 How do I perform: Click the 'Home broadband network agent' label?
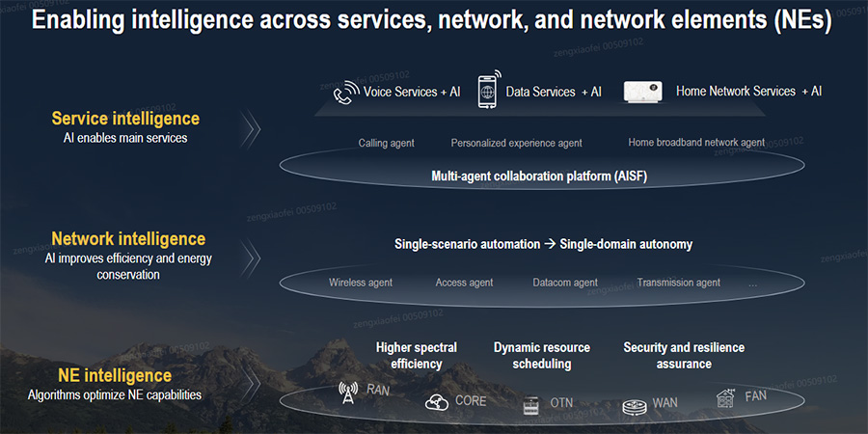[696, 143]
